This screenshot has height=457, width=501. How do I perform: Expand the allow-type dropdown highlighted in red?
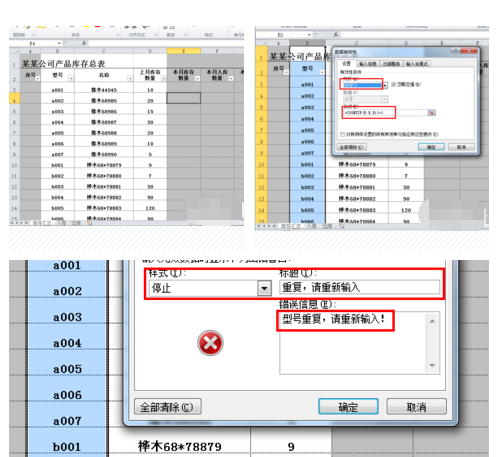(x=385, y=86)
